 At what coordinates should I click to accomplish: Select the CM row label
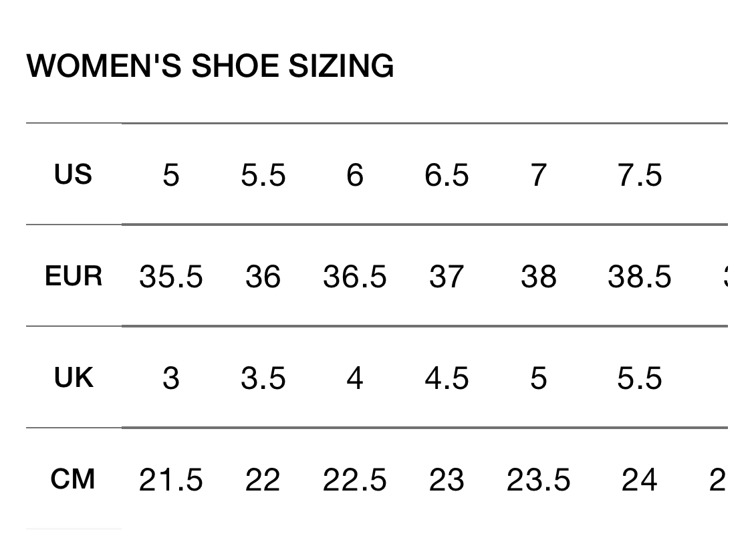coord(74,479)
